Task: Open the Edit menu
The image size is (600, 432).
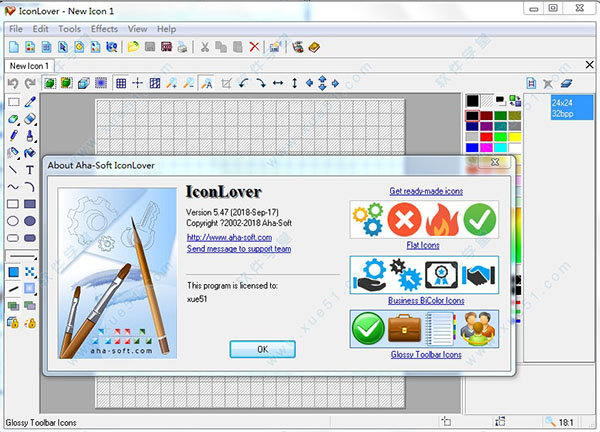Action: point(40,29)
